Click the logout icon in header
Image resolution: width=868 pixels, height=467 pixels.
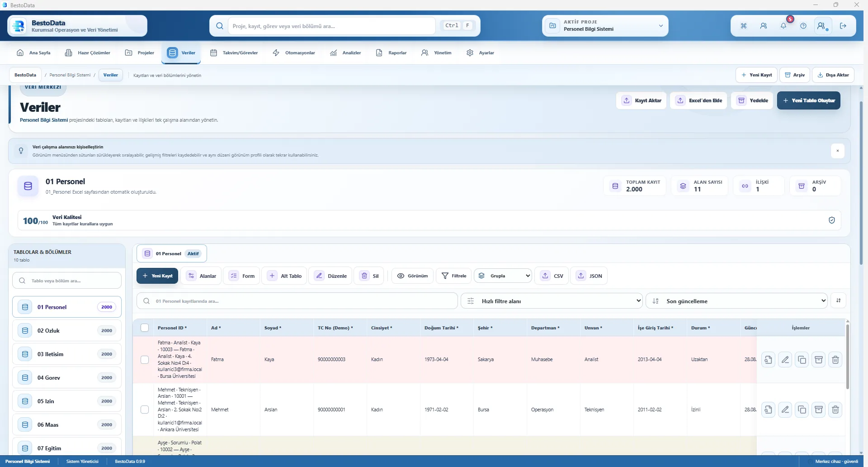pyautogui.click(x=843, y=26)
